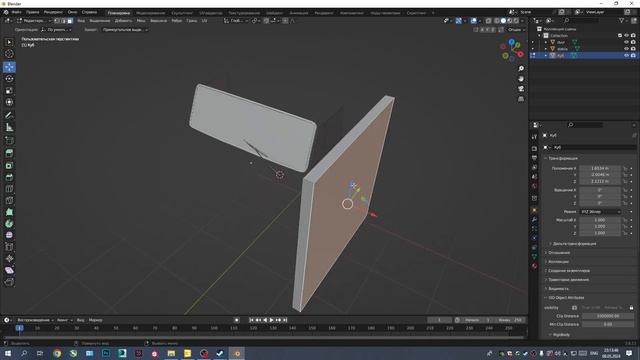Select the Cursor tool in the left toolbar
Viewport: 640px width, 360px height.
point(9,54)
